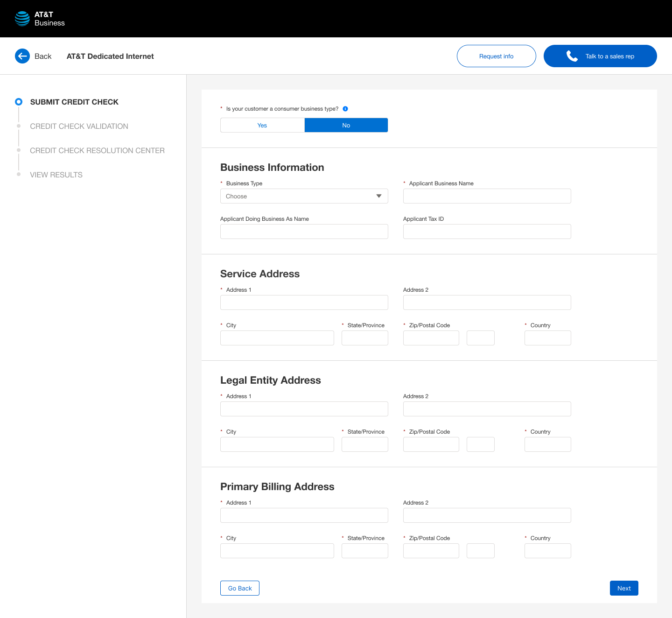Select the Submit Credit Check step marker
672x618 pixels.
[x=19, y=102]
